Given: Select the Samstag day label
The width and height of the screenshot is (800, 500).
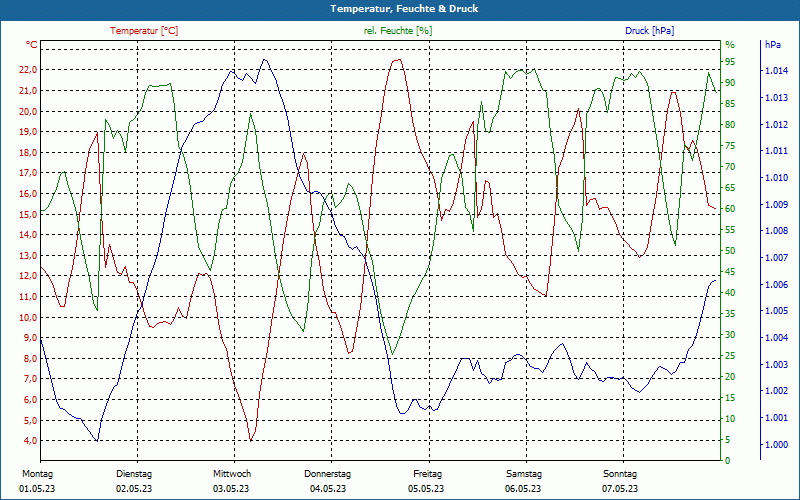Looking at the screenshot, I should 524,474.
